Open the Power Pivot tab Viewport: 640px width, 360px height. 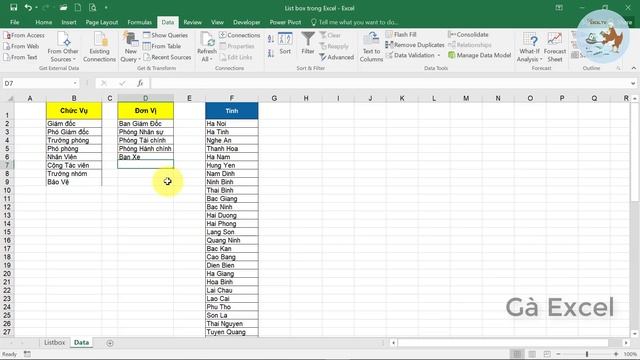click(285, 22)
